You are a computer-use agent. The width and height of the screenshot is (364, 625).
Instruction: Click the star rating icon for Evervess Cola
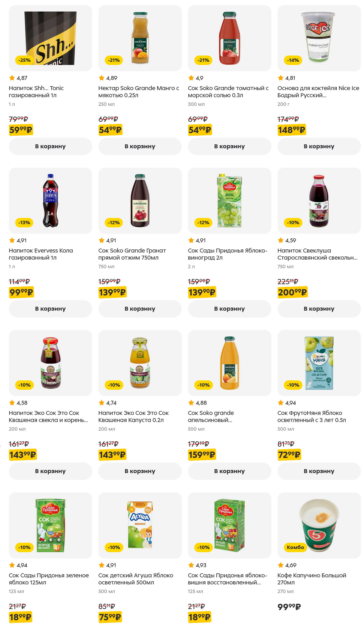[12, 240]
